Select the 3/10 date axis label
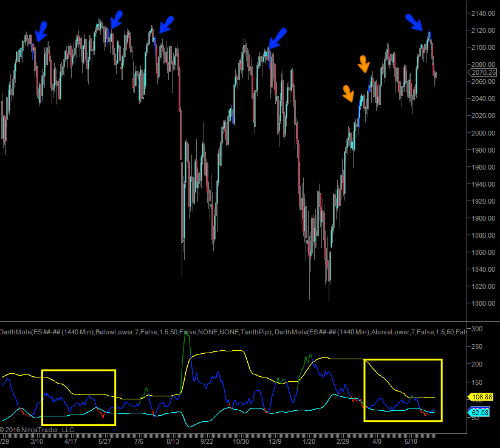 click(36, 442)
